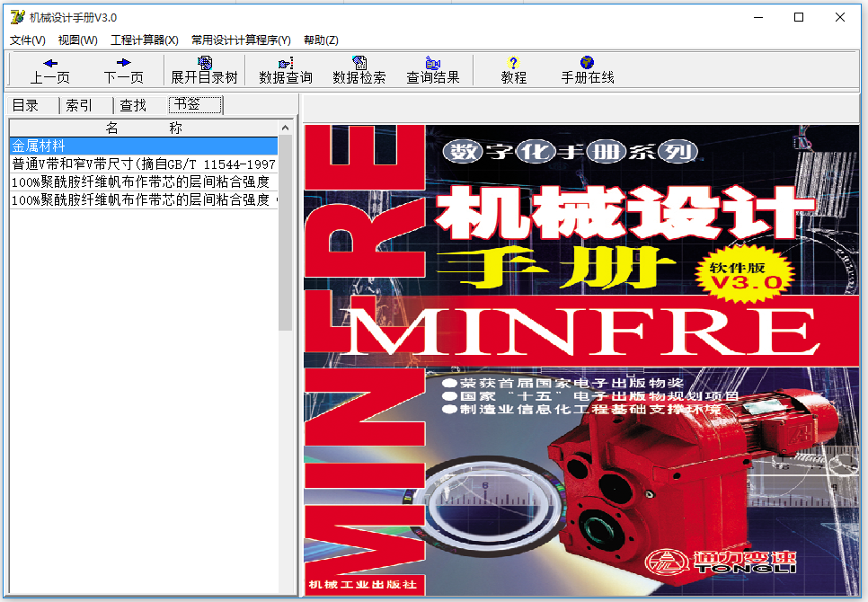Go to next page with 下一页 arrow
This screenshot has width=868, height=602.
(123, 70)
